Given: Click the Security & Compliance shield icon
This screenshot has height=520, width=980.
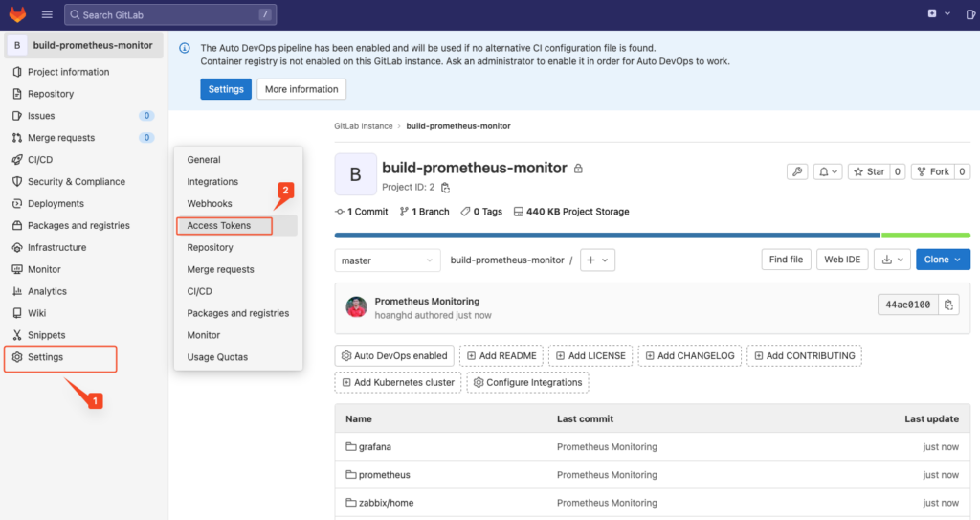Looking at the screenshot, I should 17,181.
